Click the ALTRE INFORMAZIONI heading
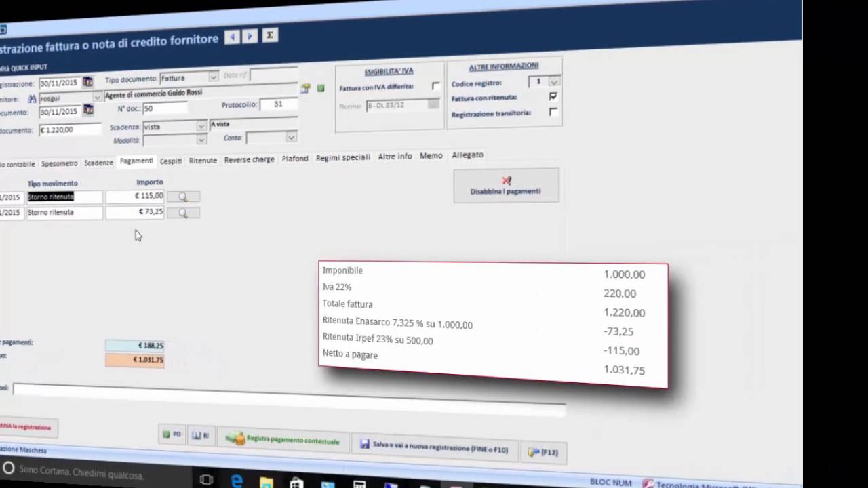868x488 pixels. click(504, 66)
